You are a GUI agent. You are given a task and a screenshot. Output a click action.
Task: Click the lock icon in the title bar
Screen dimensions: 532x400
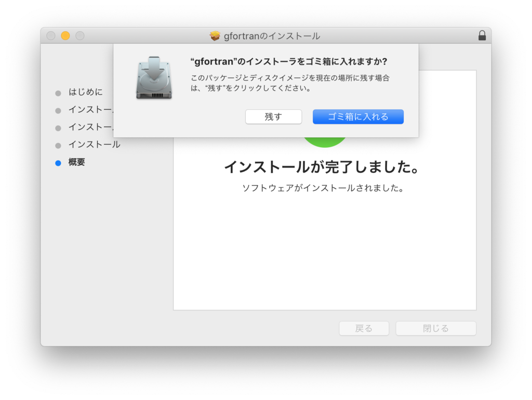[482, 35]
